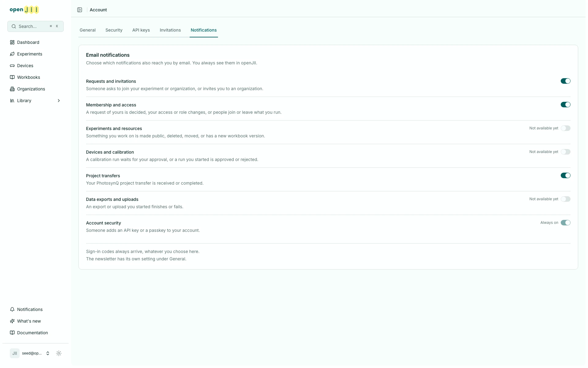Click the disabled Experiments and resources toggle

coord(565,128)
